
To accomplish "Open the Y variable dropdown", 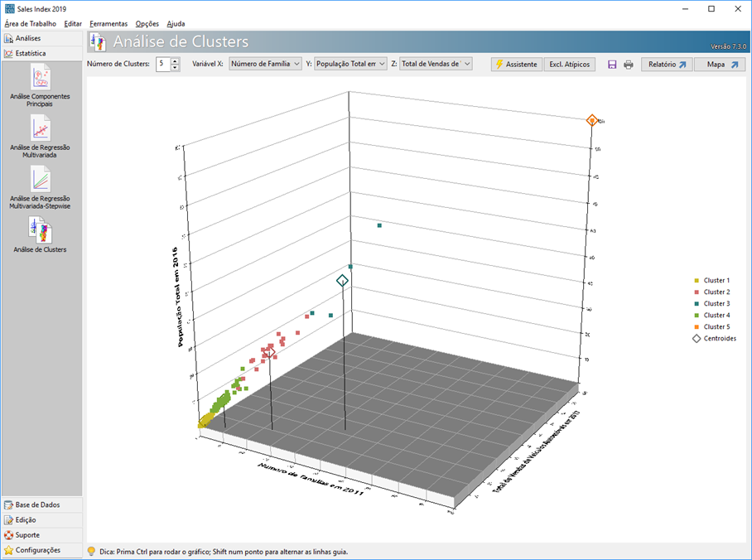I will pos(350,64).
